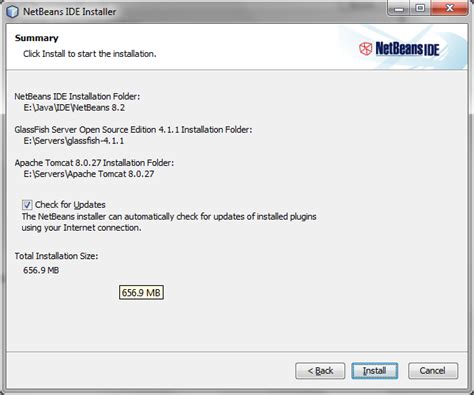Click the Install button

click(x=375, y=371)
